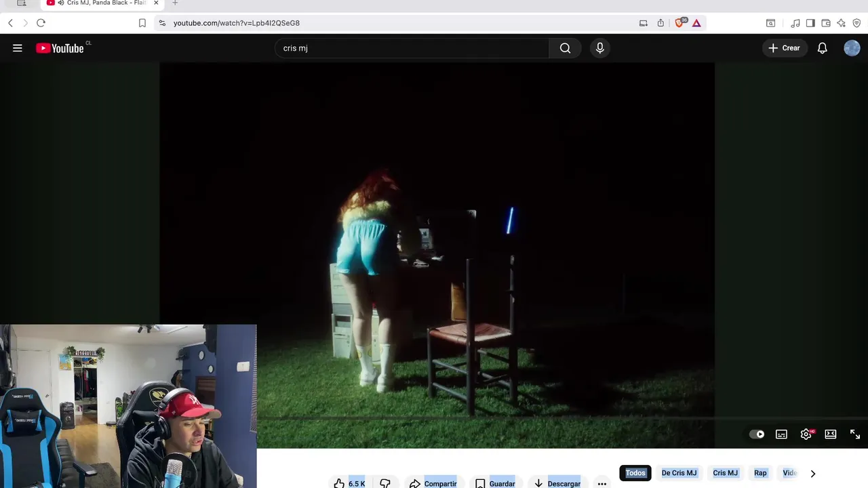Open the notifications bell
The image size is (868, 488).
coord(822,48)
